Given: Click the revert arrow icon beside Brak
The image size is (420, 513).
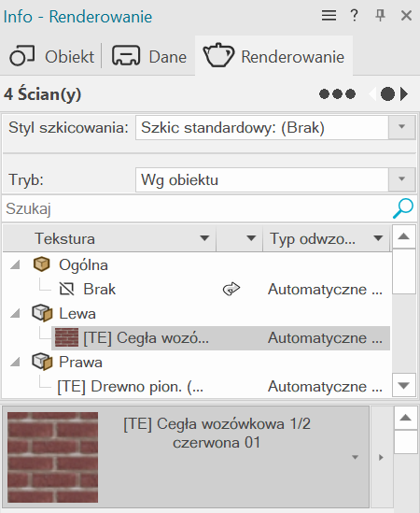Looking at the screenshot, I should pos(231,290).
